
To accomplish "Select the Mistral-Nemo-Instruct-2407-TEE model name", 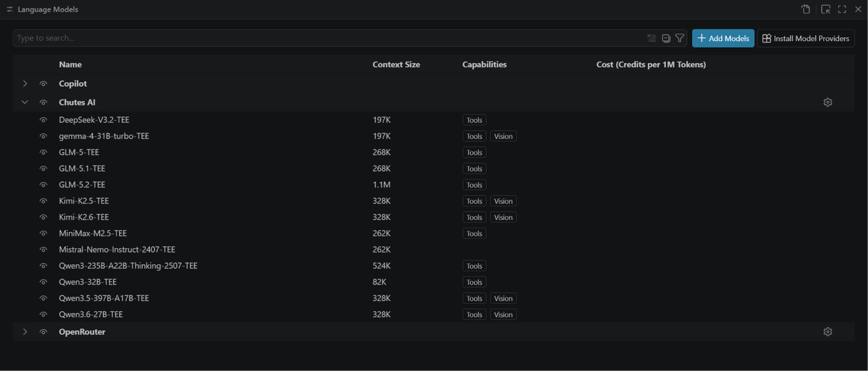I will click(117, 249).
